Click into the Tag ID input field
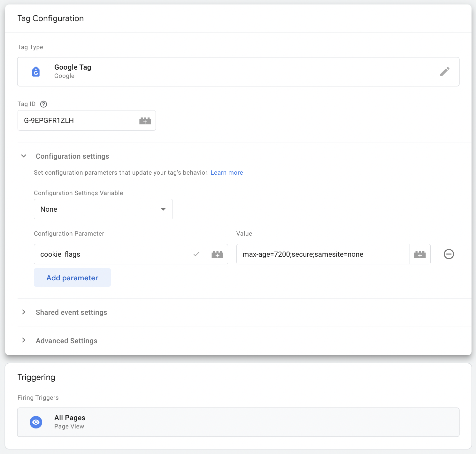This screenshot has height=454, width=476. 76,121
